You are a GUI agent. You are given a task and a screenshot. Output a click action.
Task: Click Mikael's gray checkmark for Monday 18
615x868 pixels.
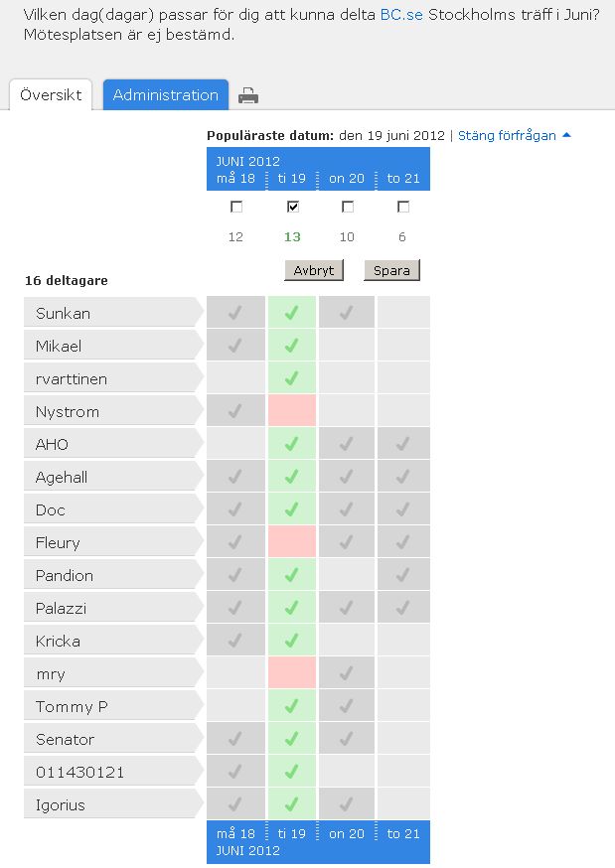tap(235, 346)
